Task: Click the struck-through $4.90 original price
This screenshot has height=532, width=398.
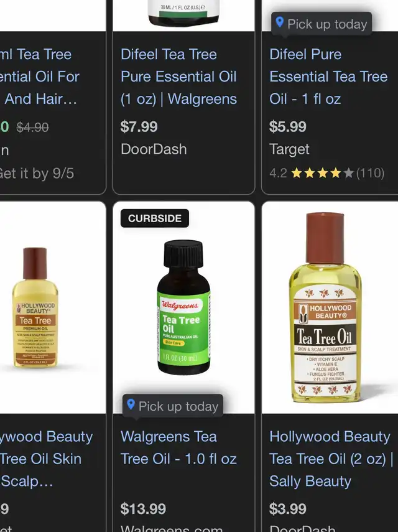Action: [32, 127]
